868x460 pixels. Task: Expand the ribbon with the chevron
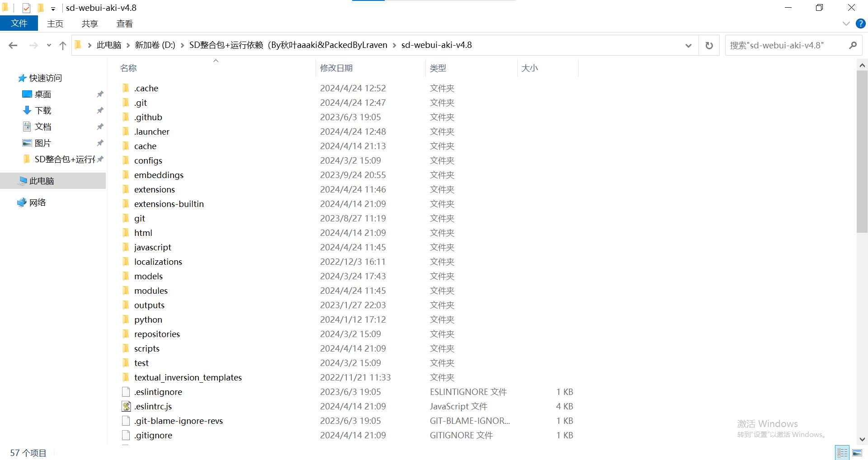(846, 23)
